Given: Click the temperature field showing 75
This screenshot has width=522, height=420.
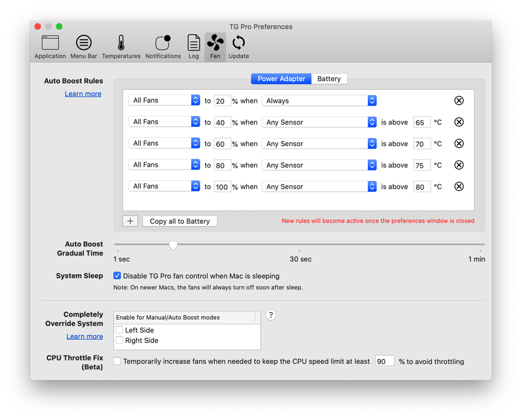Looking at the screenshot, I should coord(422,165).
